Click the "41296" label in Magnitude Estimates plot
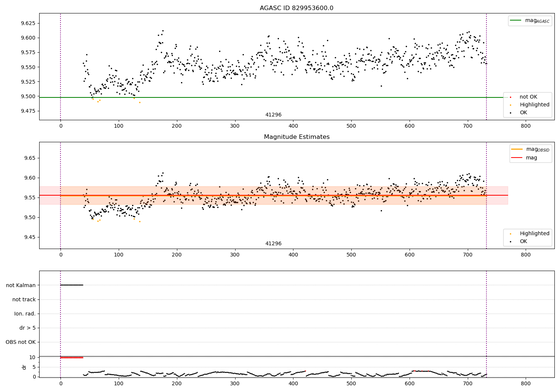The width and height of the screenshot is (560, 392). coord(273,244)
